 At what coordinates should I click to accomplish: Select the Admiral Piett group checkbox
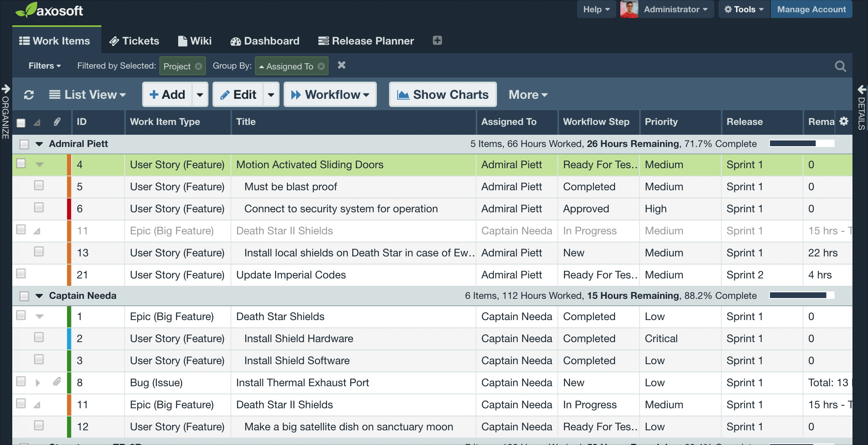click(x=24, y=144)
